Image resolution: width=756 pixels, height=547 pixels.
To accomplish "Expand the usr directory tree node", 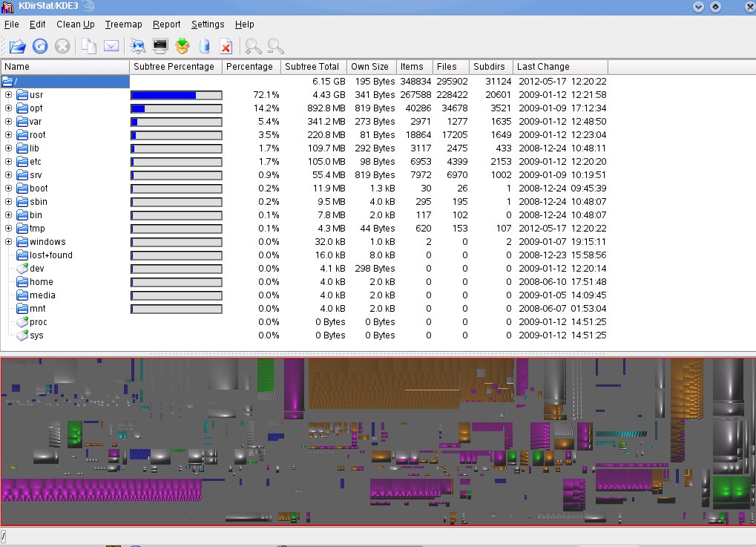I will tap(9, 95).
